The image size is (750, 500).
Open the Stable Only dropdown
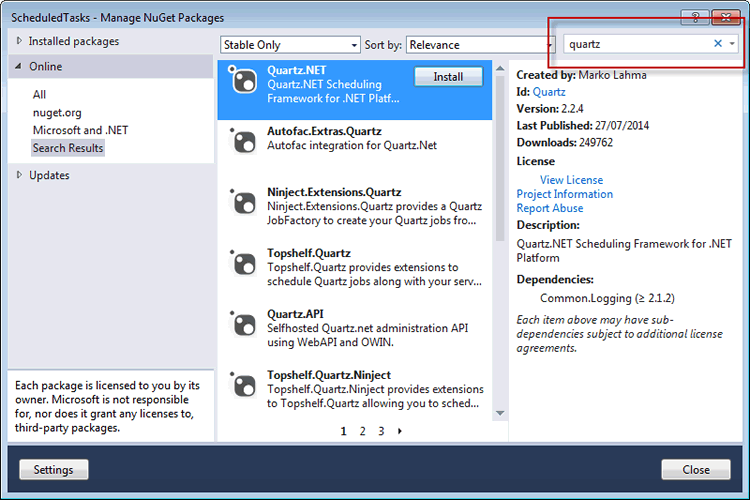pos(290,44)
